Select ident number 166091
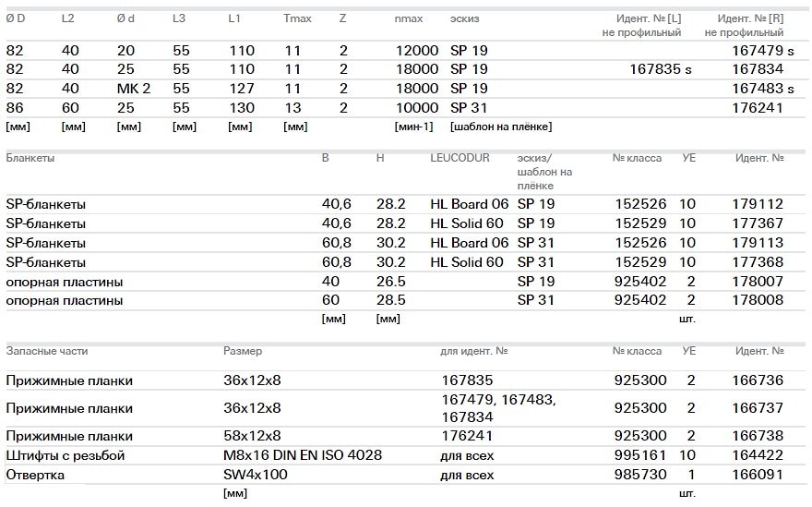The image size is (812, 507). tap(758, 475)
